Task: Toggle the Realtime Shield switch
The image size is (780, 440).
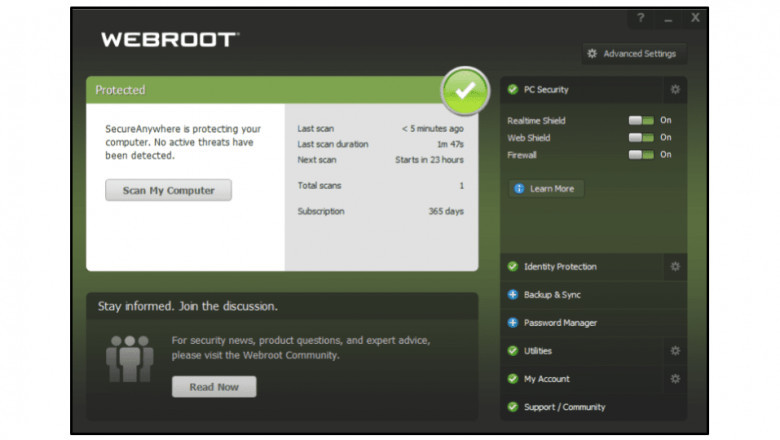Action: [640, 121]
